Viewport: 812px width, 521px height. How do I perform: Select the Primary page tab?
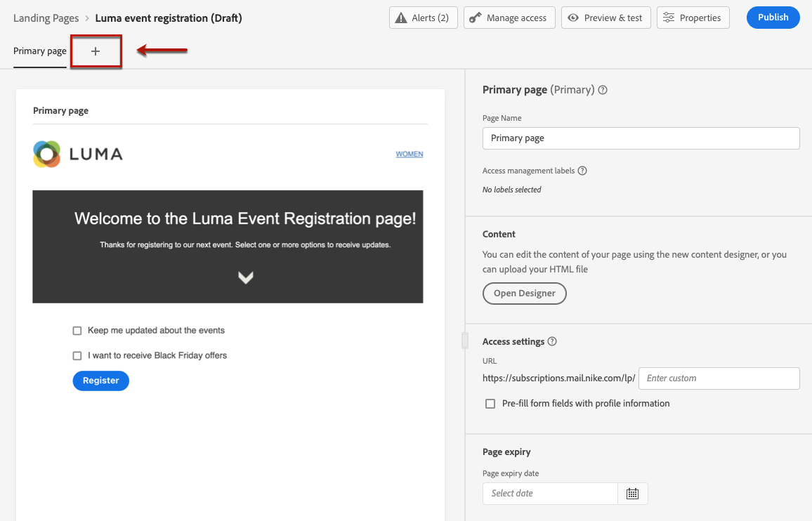[x=40, y=51]
